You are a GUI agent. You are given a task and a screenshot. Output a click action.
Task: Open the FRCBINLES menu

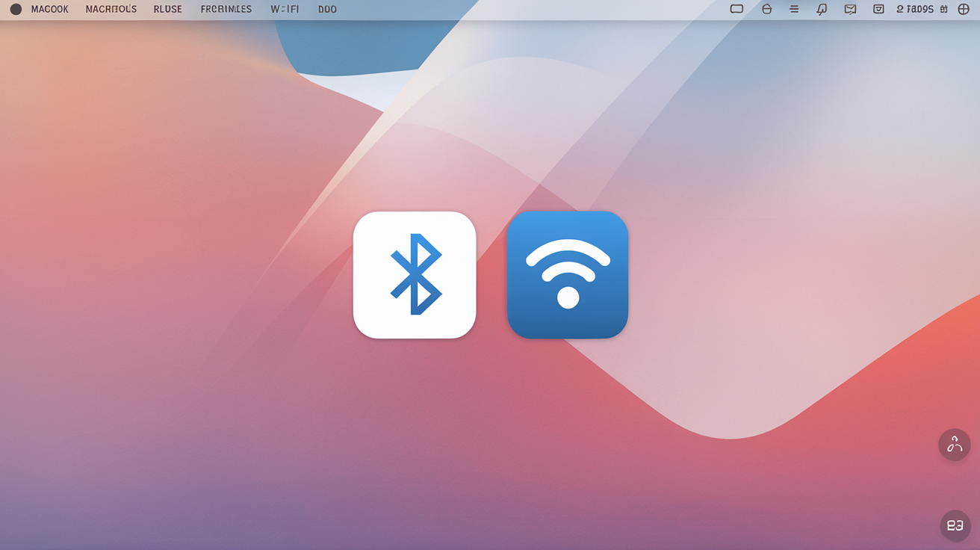click(226, 10)
